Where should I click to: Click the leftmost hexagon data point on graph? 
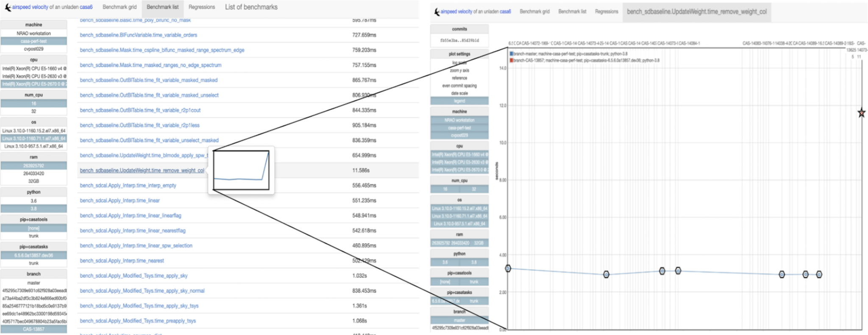[x=508, y=268]
